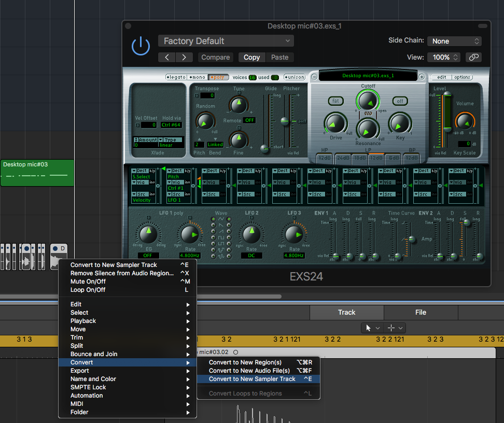Go to previous preset with left arrow

pos(167,58)
